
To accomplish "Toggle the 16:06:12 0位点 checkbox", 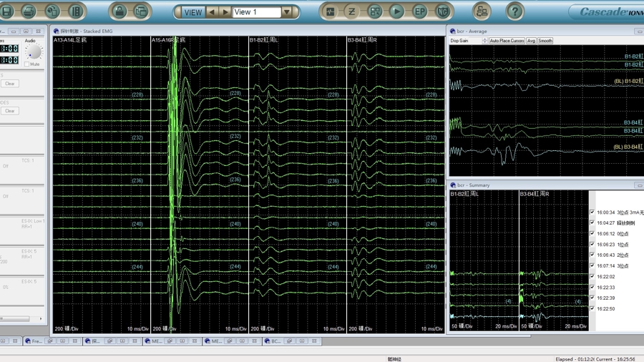I will coord(592,233).
